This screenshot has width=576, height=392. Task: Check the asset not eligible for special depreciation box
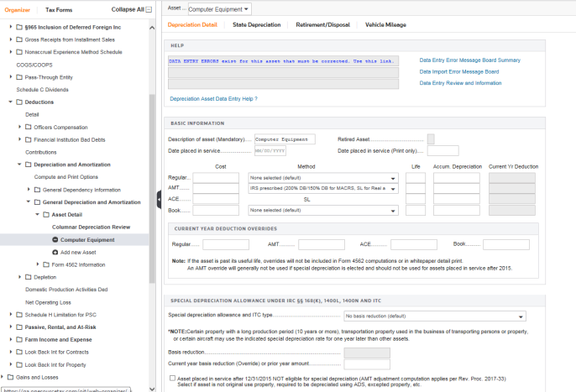172,379
